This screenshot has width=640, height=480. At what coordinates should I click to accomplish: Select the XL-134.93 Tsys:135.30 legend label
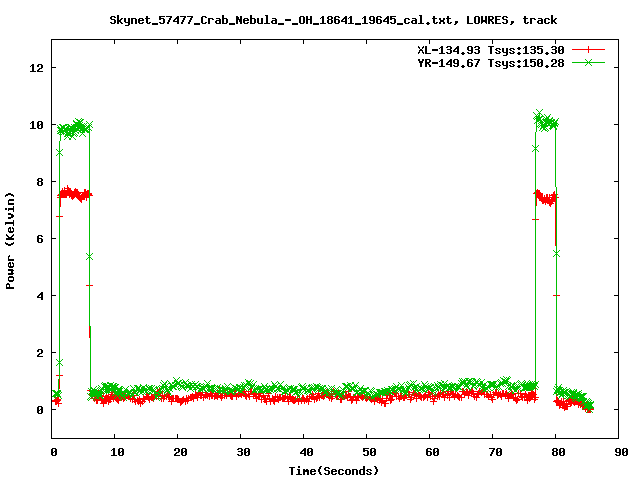coord(491,50)
